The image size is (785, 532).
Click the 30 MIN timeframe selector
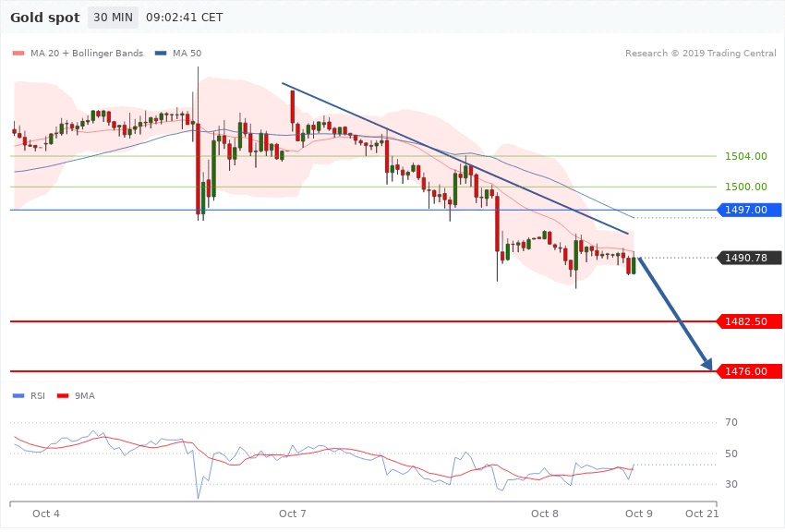point(113,18)
